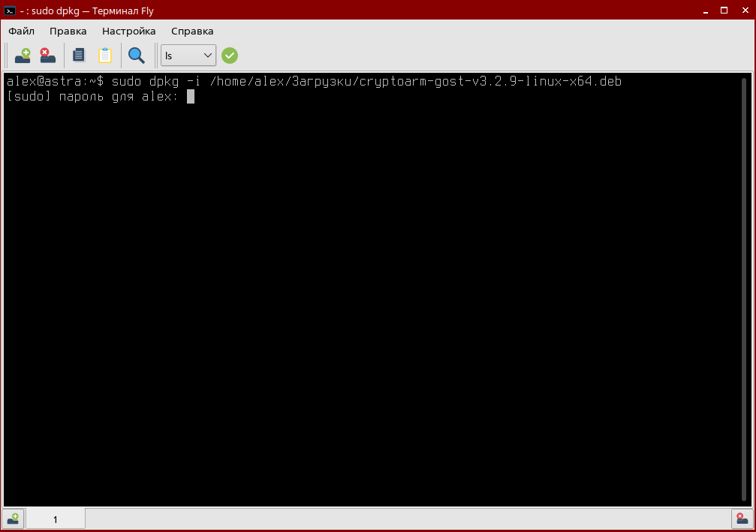
Task: Click the ls command input field
Action: pyautogui.click(x=180, y=55)
